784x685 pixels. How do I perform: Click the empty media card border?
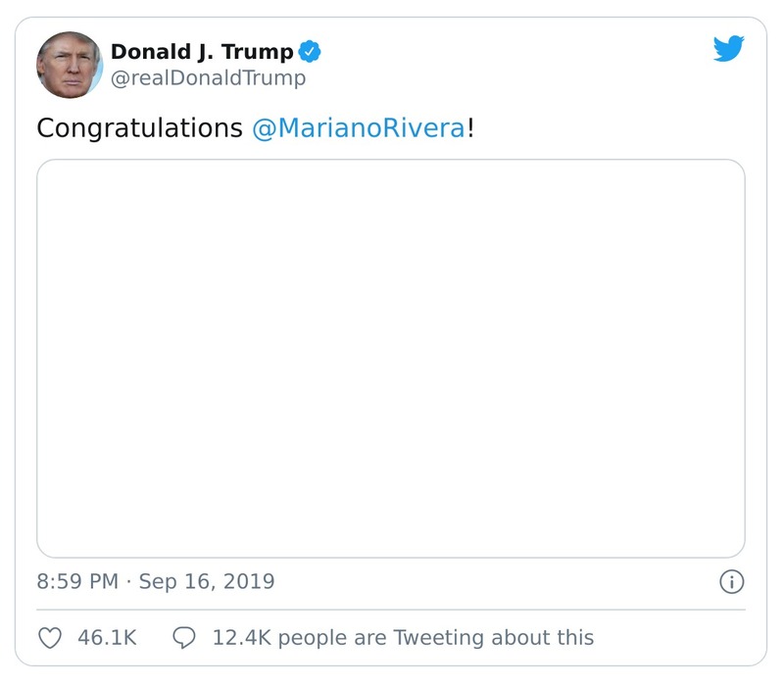tap(392, 163)
